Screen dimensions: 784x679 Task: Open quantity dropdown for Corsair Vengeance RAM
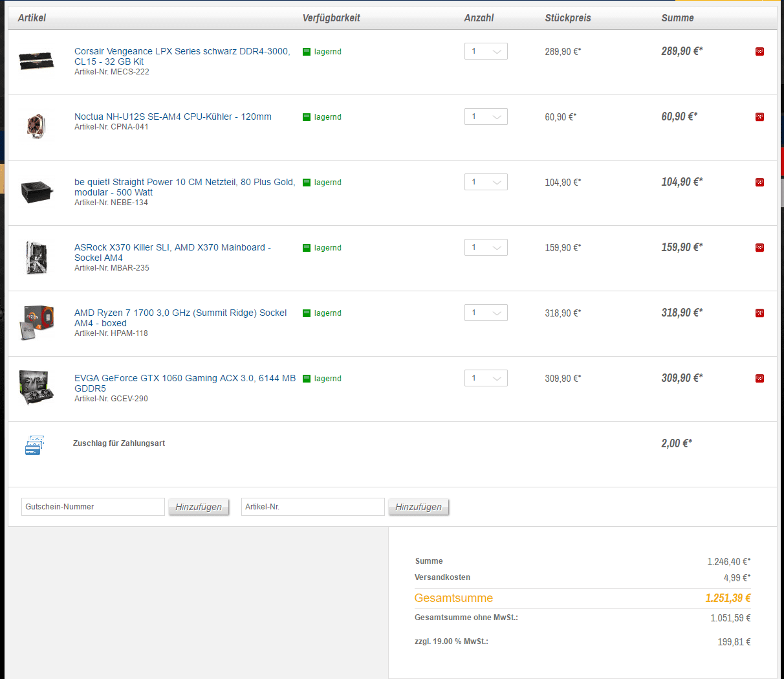click(486, 51)
